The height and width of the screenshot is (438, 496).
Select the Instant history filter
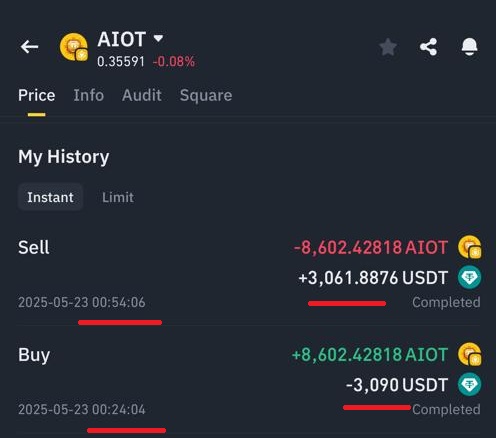click(50, 197)
